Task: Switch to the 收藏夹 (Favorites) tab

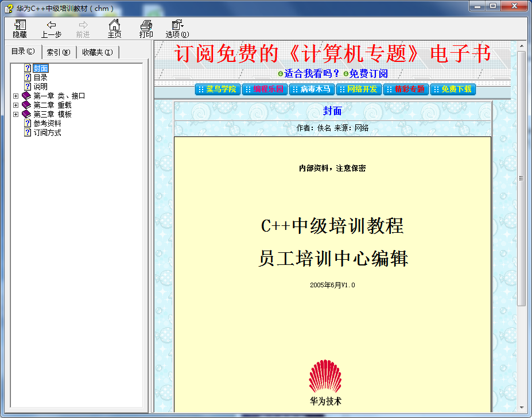Action: pos(97,52)
